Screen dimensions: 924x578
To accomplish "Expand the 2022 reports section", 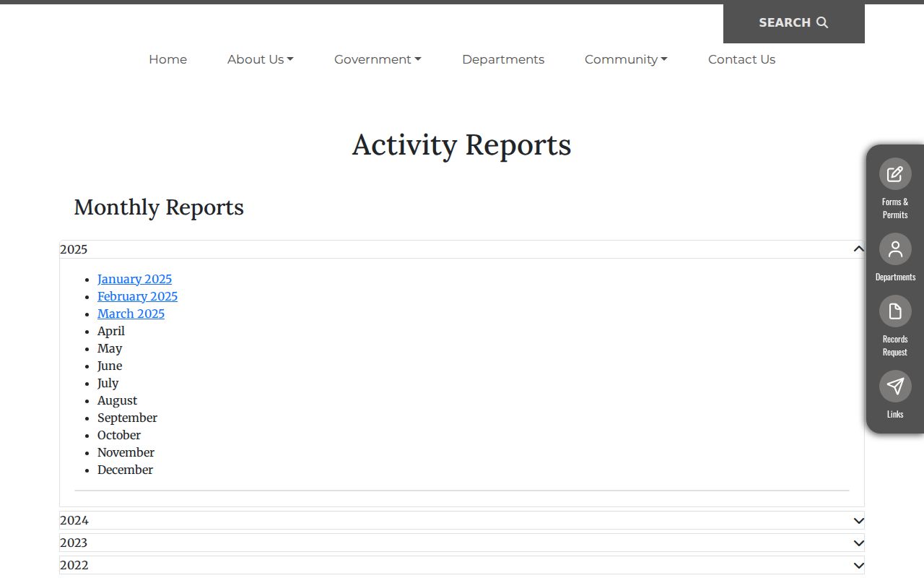I will click(x=462, y=565).
